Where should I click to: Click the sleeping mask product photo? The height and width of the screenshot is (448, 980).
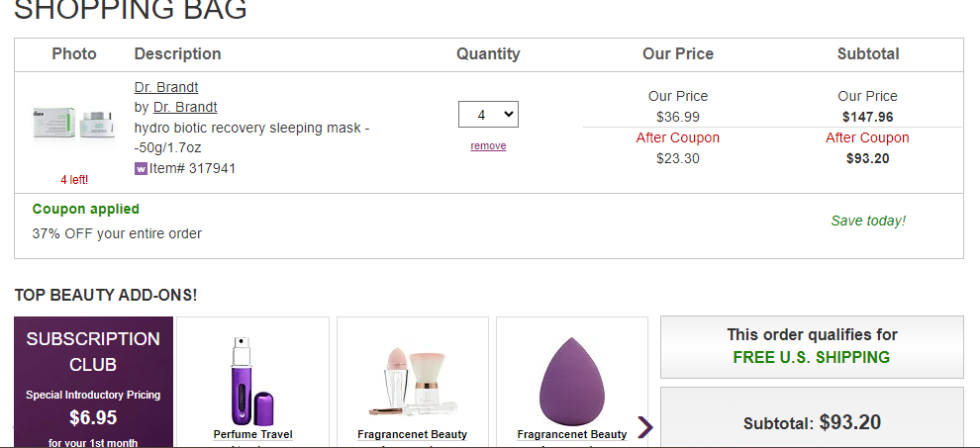pos(74,125)
